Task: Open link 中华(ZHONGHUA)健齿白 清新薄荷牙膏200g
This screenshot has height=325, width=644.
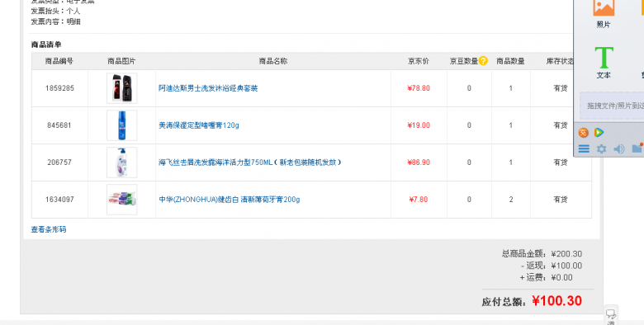Action: [x=230, y=200]
